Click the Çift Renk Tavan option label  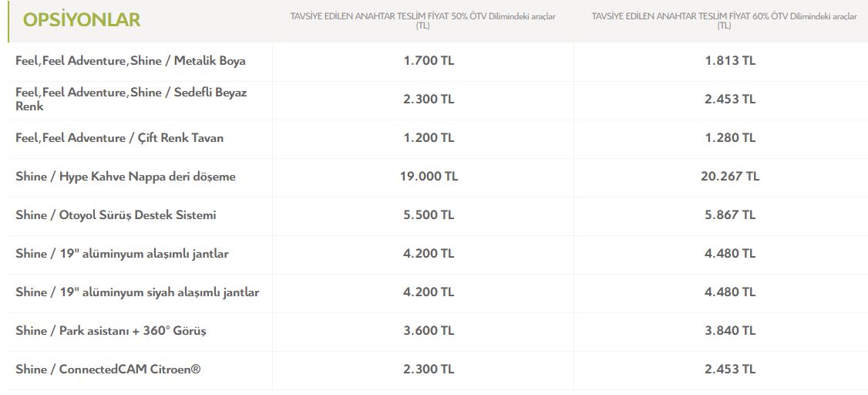[x=119, y=138]
